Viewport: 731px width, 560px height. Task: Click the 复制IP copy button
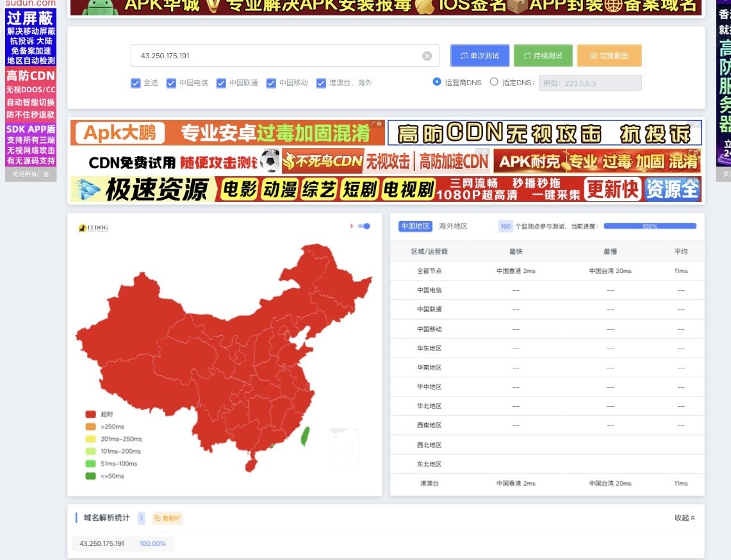point(167,518)
